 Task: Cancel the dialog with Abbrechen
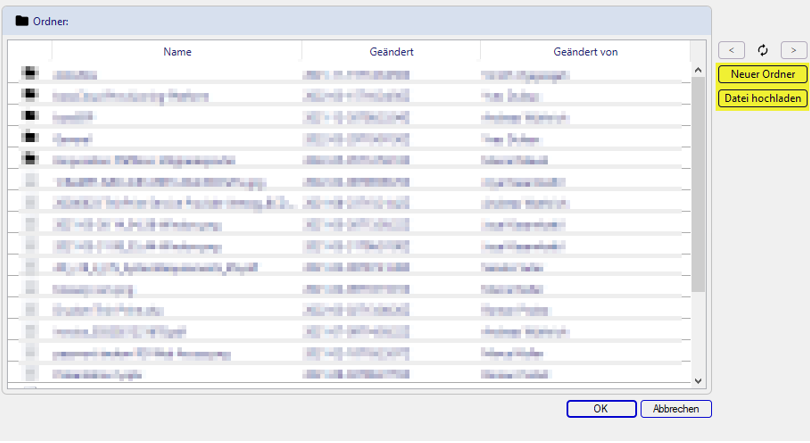(x=676, y=409)
